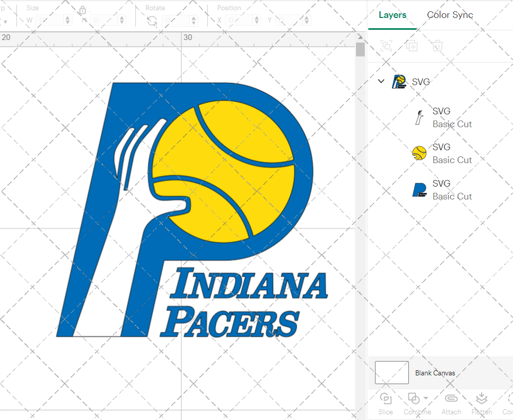Click the Rotate icon
This screenshot has height=420, width=513.
point(152,21)
